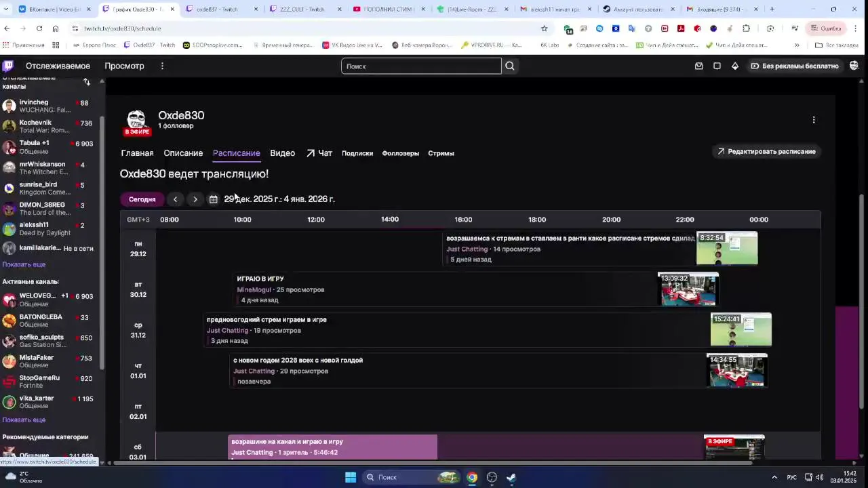The height and width of the screenshot is (488, 868).
Task: Click the horizontal scrollbar at page bottom
Action: click(x=434, y=463)
